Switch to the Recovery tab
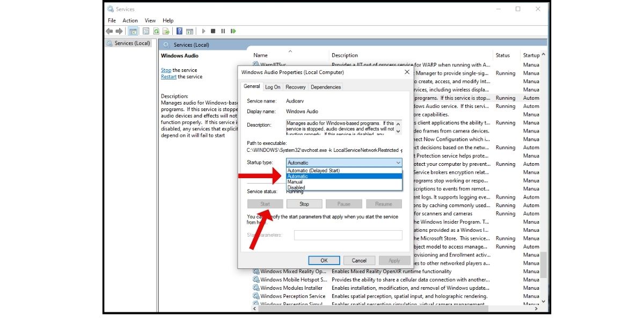The height and width of the screenshot is (322, 644). pos(295,87)
